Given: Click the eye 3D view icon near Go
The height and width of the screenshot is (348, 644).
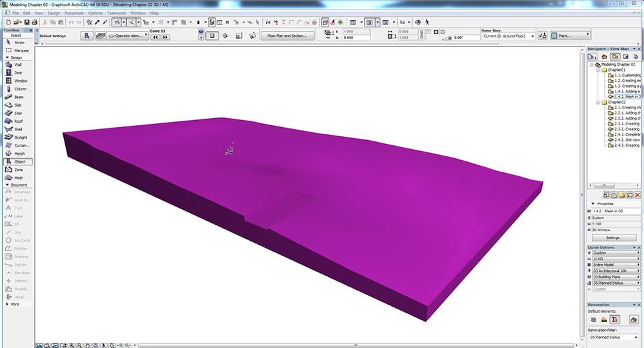Looking at the screenshot, I should pos(418,22).
